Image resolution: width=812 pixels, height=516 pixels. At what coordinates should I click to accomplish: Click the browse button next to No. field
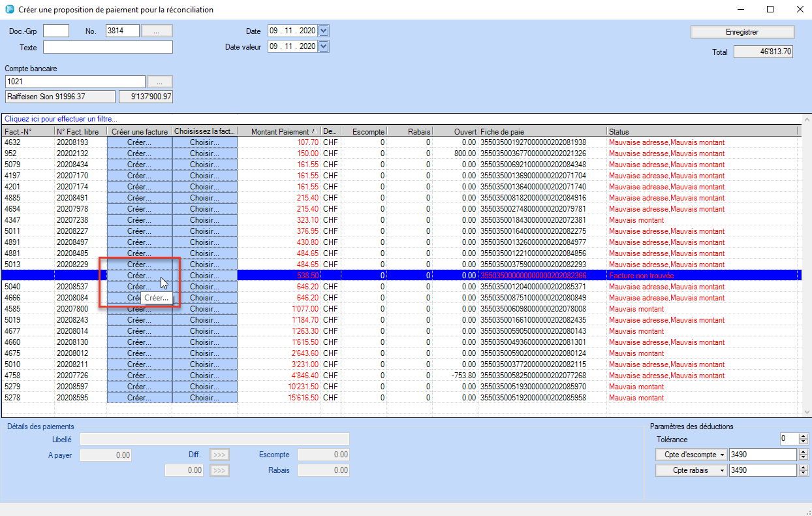pyautogui.click(x=157, y=31)
